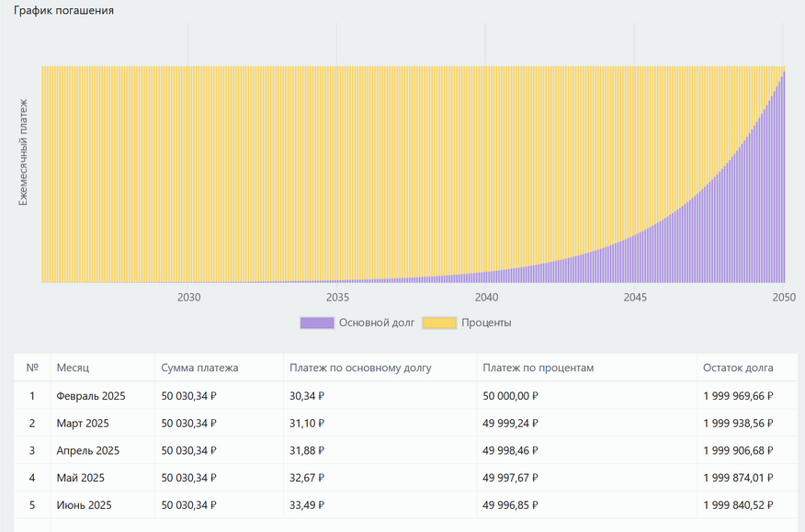This screenshot has width=805, height=532.
Task: Click the Месяц column header
Action: pyautogui.click(x=73, y=368)
